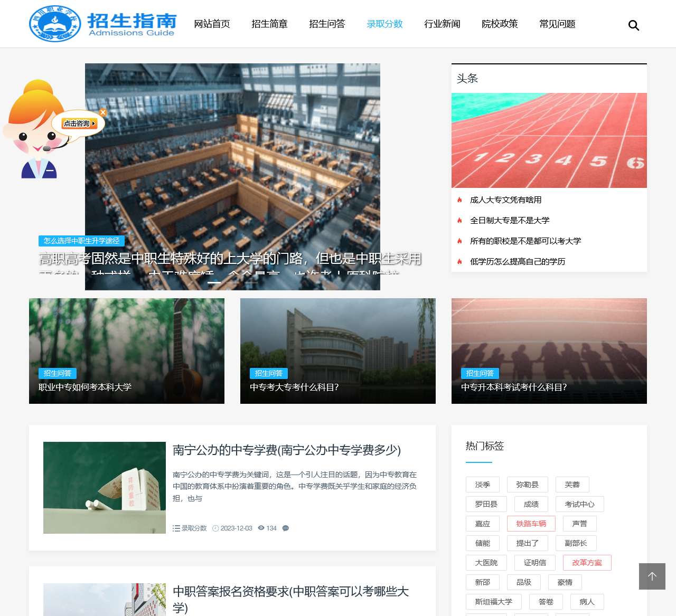This screenshot has width=676, height=616.
Task: Click the comment bubble icon on 南宁 article
Action: [286, 528]
